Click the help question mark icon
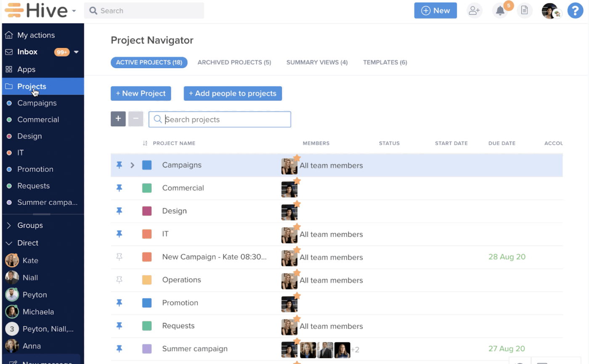This screenshot has width=589, height=364. tap(575, 11)
